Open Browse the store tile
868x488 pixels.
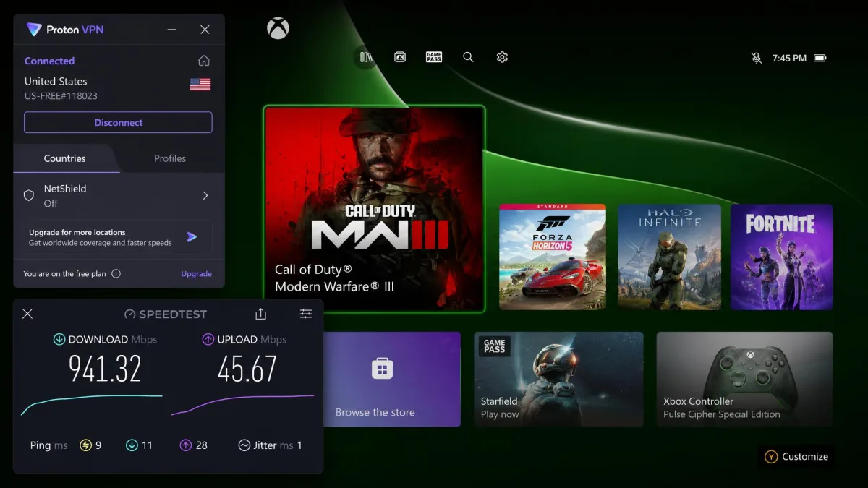point(392,379)
